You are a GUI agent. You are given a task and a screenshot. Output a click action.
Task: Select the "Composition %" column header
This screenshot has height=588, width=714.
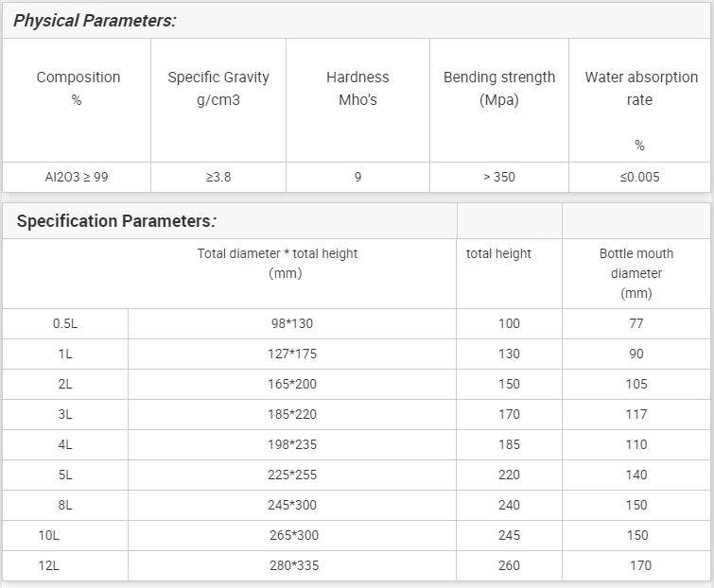coord(78,88)
